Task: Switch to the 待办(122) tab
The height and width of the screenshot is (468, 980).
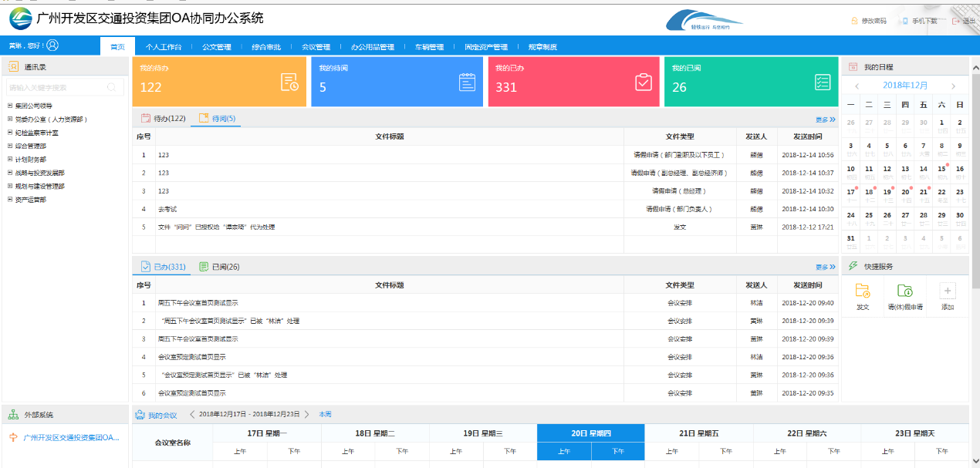Action: (164, 119)
